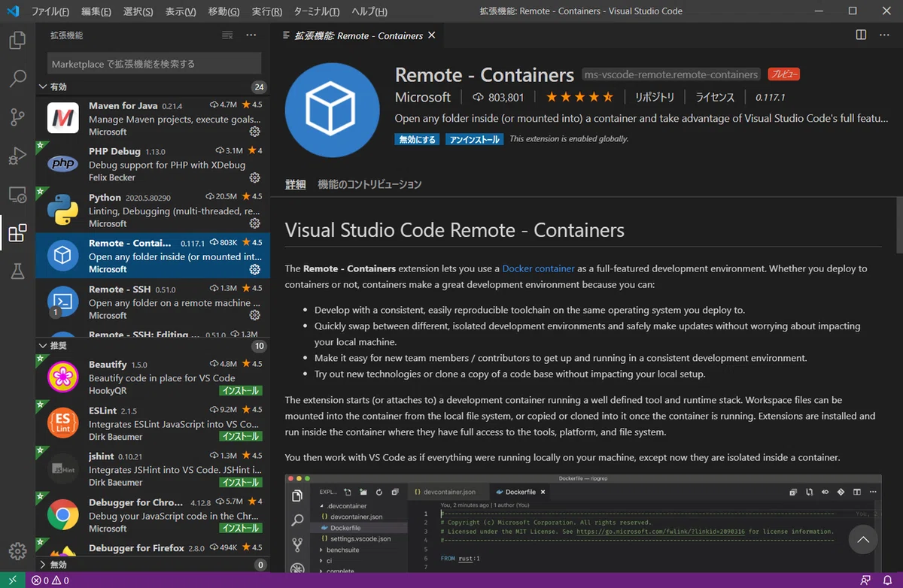Select PHP Debug in extensions list
903x588 pixels.
[153, 164]
